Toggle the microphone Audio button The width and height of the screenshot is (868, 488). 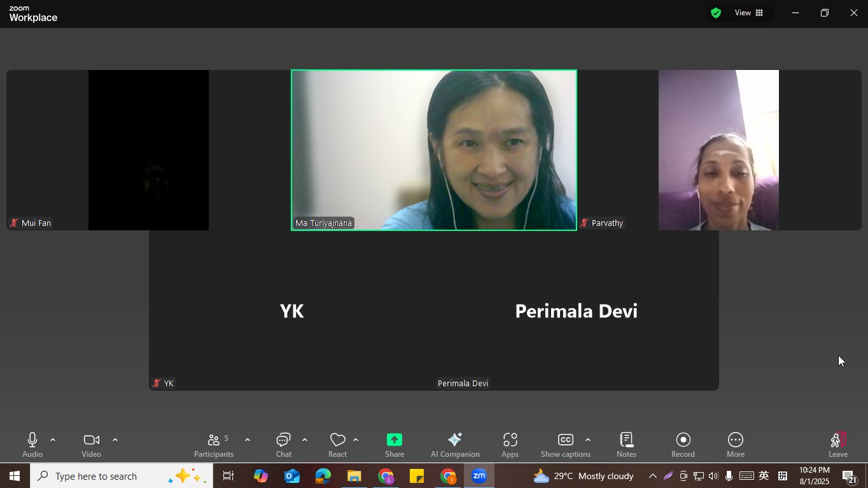[x=32, y=444]
